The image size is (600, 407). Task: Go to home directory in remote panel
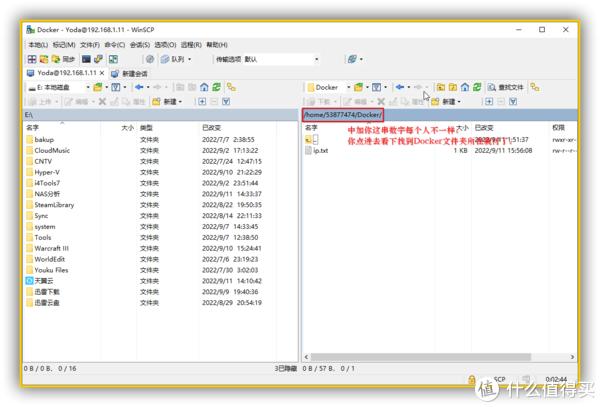tap(465, 87)
